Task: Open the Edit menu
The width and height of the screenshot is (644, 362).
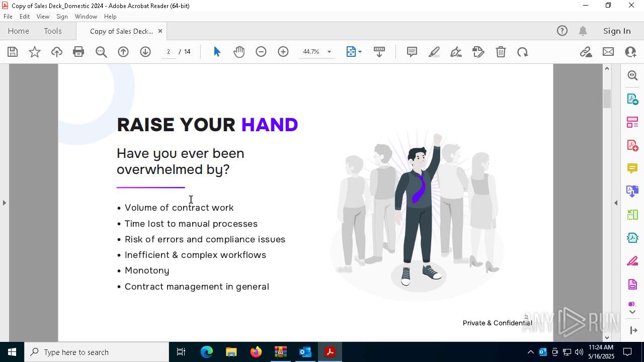Action: (25, 17)
